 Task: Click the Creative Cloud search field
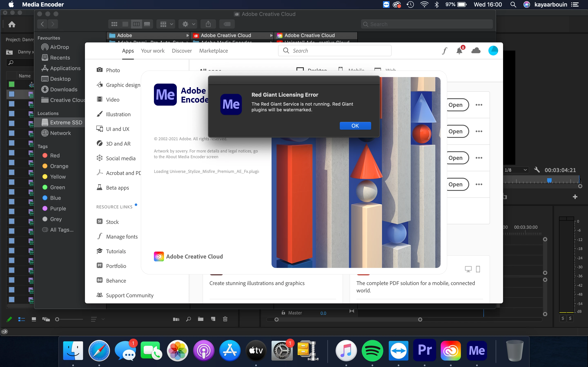pos(335,51)
